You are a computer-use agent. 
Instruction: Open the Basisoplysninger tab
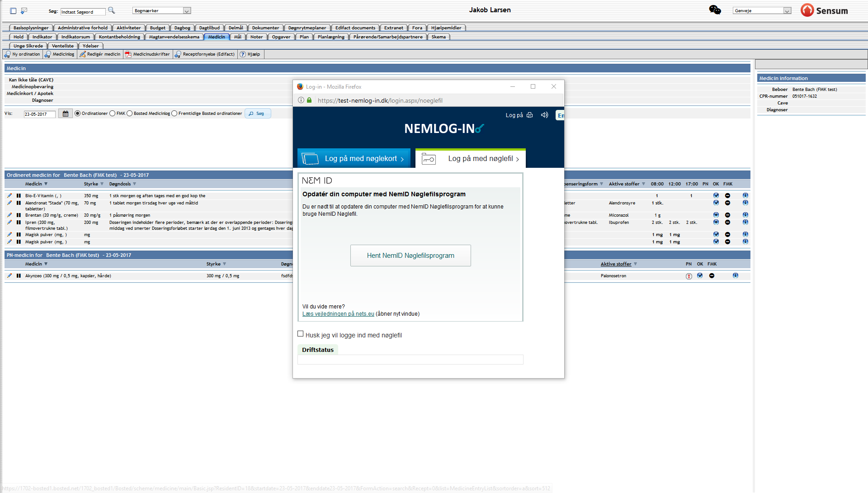(x=31, y=28)
